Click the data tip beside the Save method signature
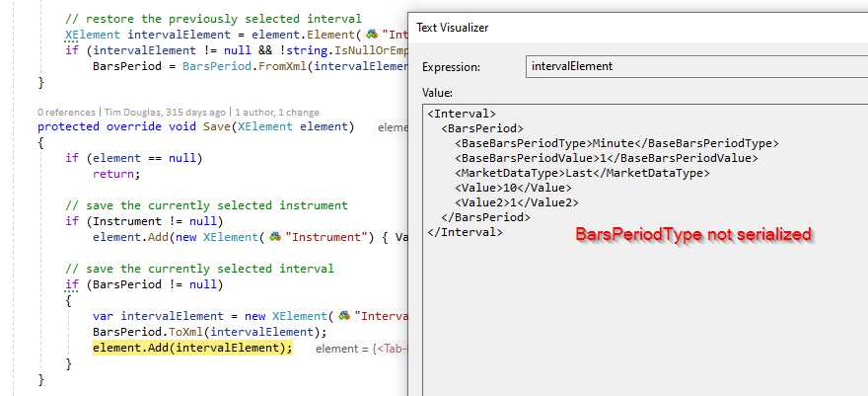 pos(391,127)
